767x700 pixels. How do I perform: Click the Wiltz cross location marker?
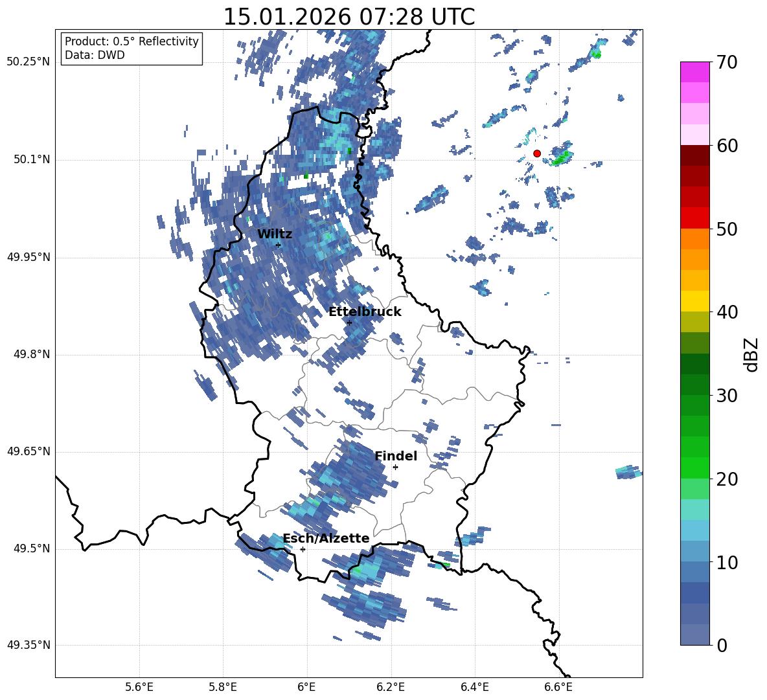279,245
